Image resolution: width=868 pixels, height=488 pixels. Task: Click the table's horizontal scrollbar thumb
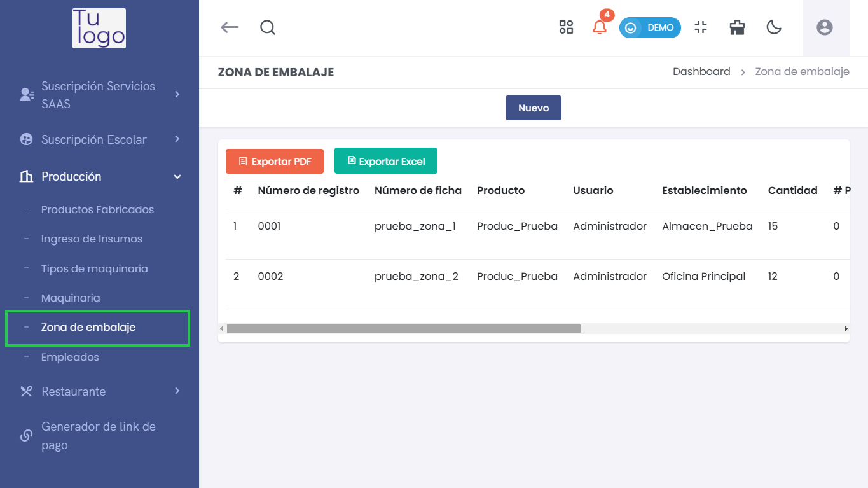[x=403, y=329]
